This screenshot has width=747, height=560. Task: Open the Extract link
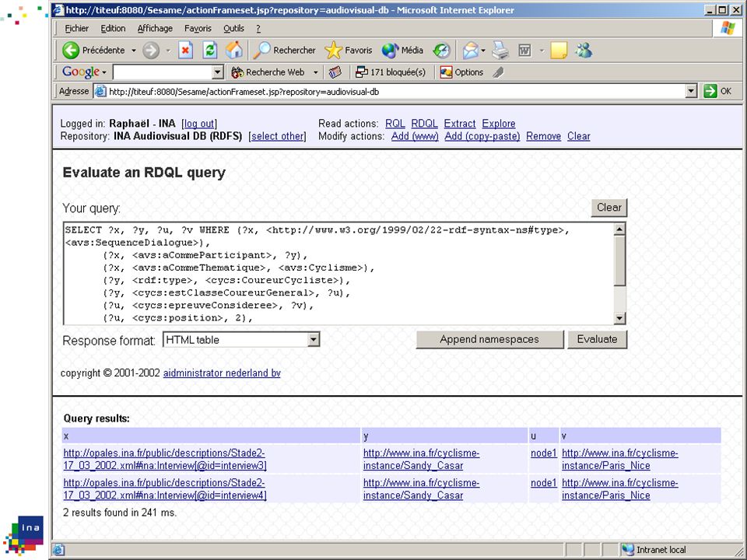(460, 124)
